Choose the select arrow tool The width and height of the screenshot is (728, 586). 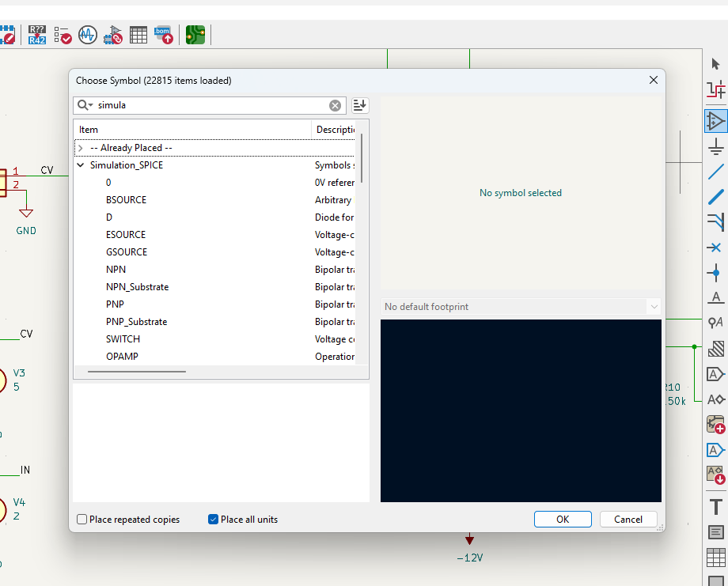[715, 63]
